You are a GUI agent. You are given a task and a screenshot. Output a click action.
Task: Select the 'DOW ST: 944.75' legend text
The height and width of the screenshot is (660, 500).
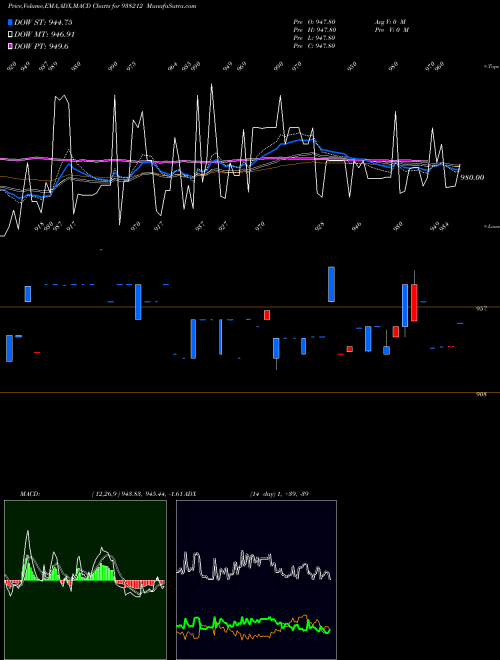pos(43,22)
